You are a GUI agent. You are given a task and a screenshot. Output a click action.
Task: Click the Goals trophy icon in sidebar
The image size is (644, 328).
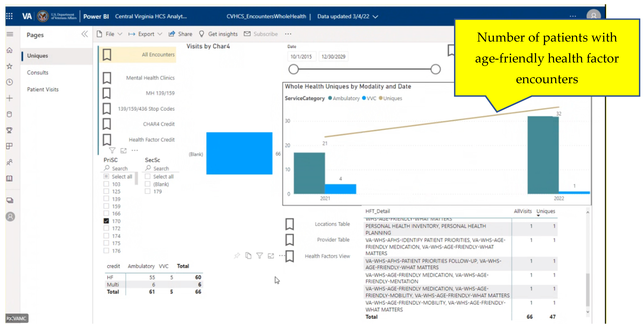pyautogui.click(x=10, y=130)
